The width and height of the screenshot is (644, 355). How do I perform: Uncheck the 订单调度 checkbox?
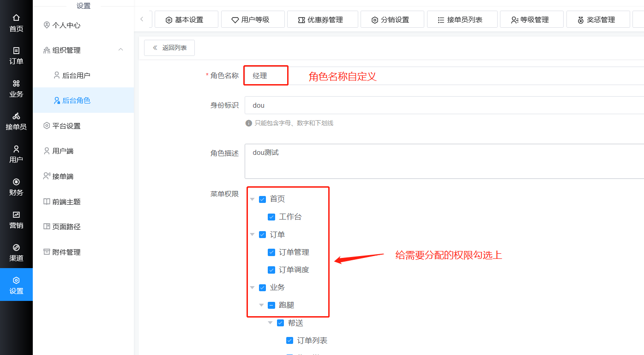pyautogui.click(x=271, y=270)
